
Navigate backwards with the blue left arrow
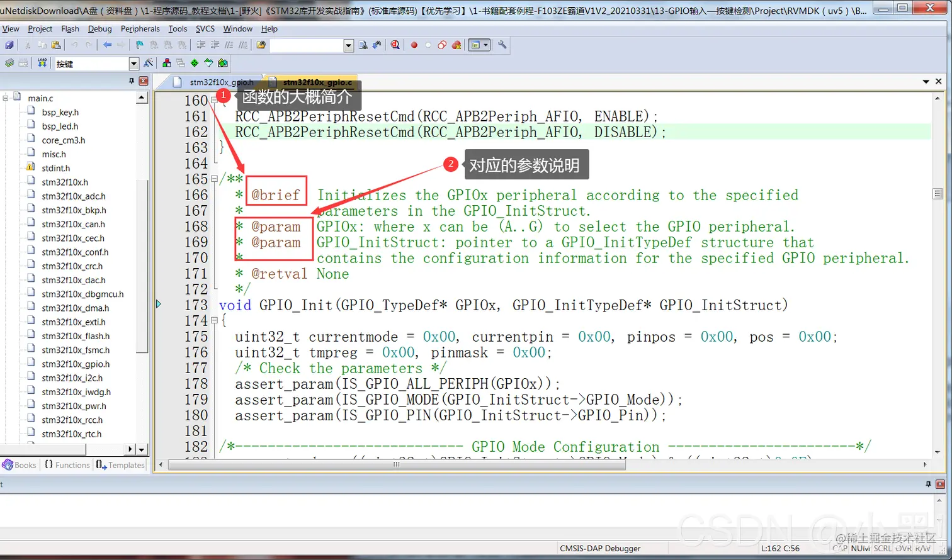pos(107,45)
